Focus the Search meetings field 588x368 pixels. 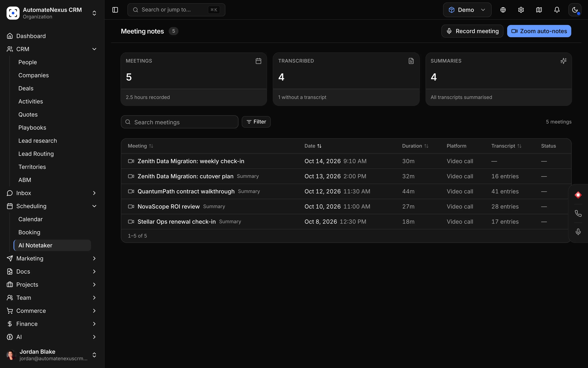180,122
